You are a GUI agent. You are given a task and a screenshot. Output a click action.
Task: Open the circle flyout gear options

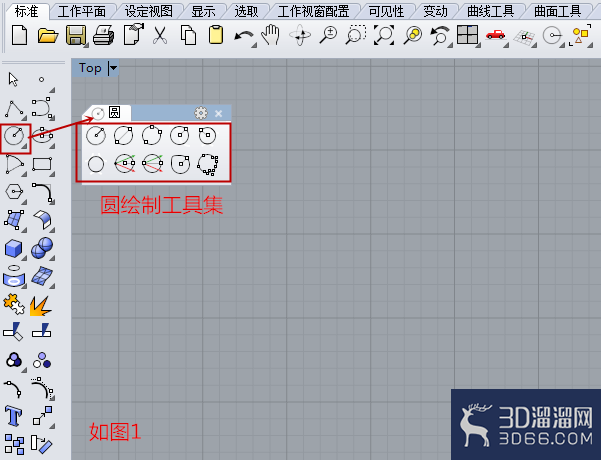pyautogui.click(x=201, y=113)
